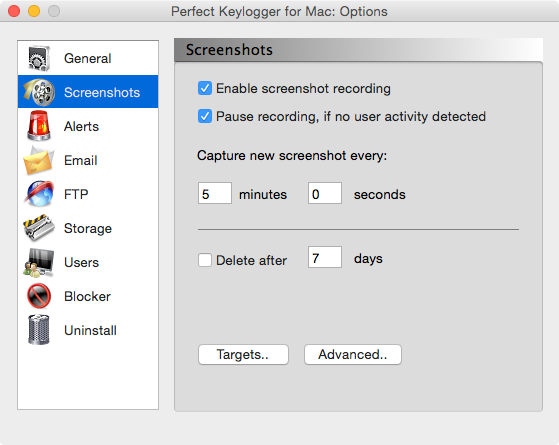Open the Blocker prohibition sign icon
Image resolution: width=559 pixels, height=445 pixels.
[39, 296]
